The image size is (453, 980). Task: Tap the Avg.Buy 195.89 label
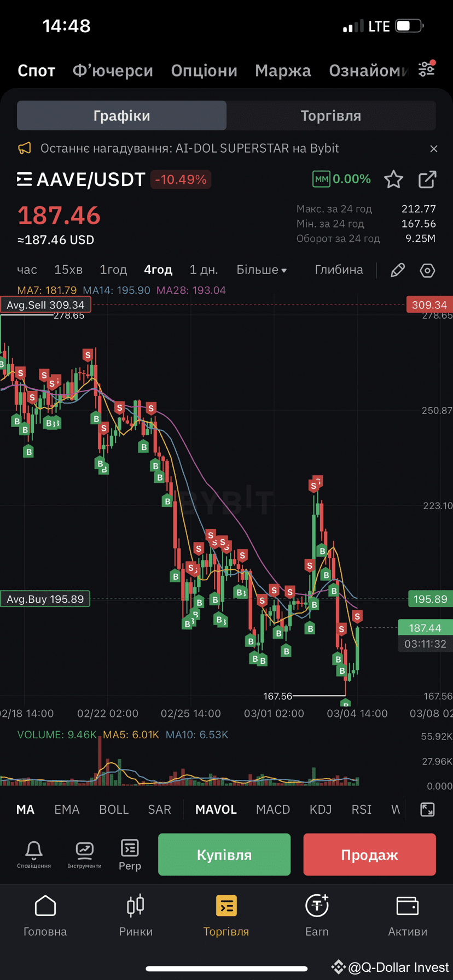45,599
